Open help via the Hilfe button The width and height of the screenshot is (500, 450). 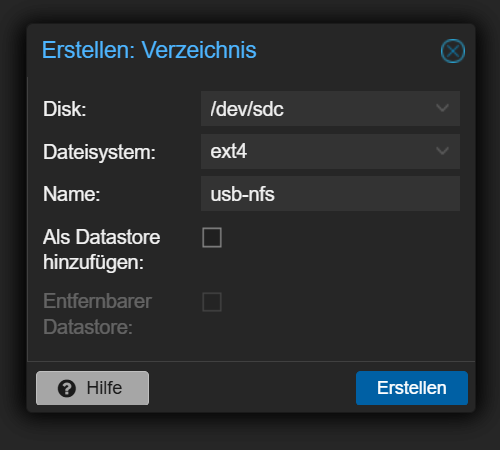tap(92, 388)
